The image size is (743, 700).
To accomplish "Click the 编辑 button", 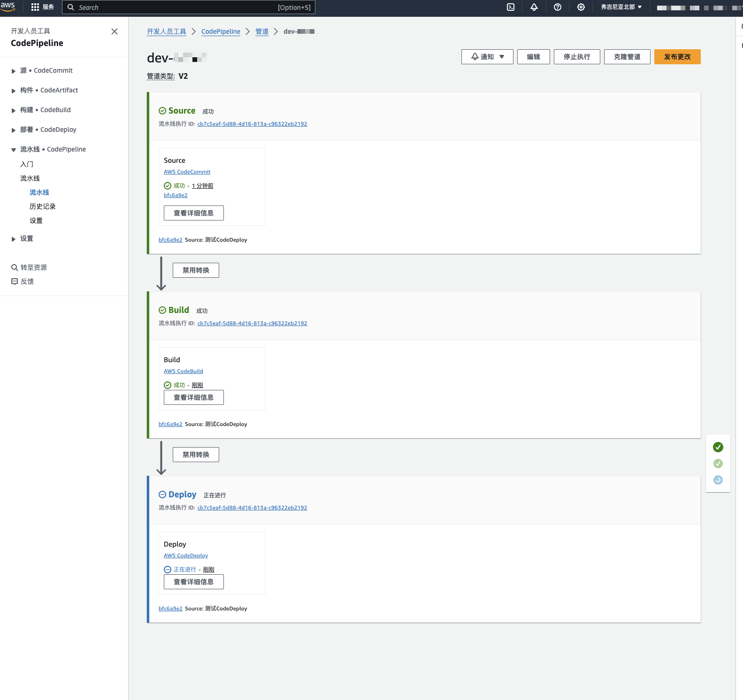I will (534, 57).
